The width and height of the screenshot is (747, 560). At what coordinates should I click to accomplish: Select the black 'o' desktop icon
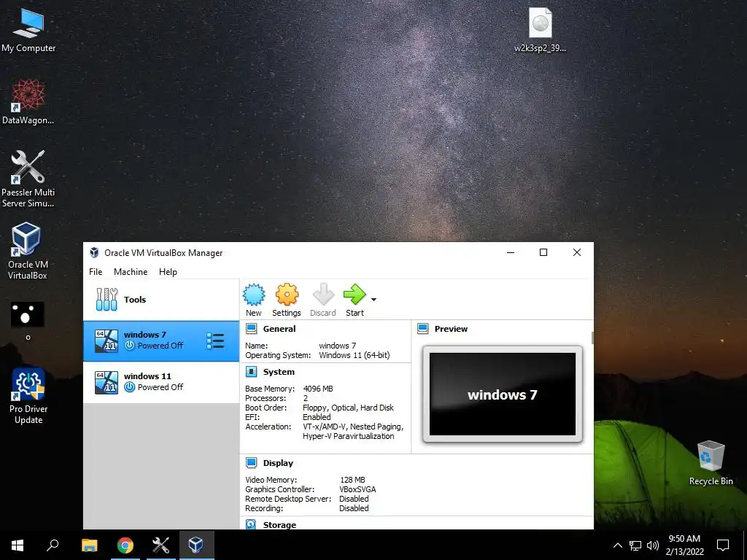point(28,322)
